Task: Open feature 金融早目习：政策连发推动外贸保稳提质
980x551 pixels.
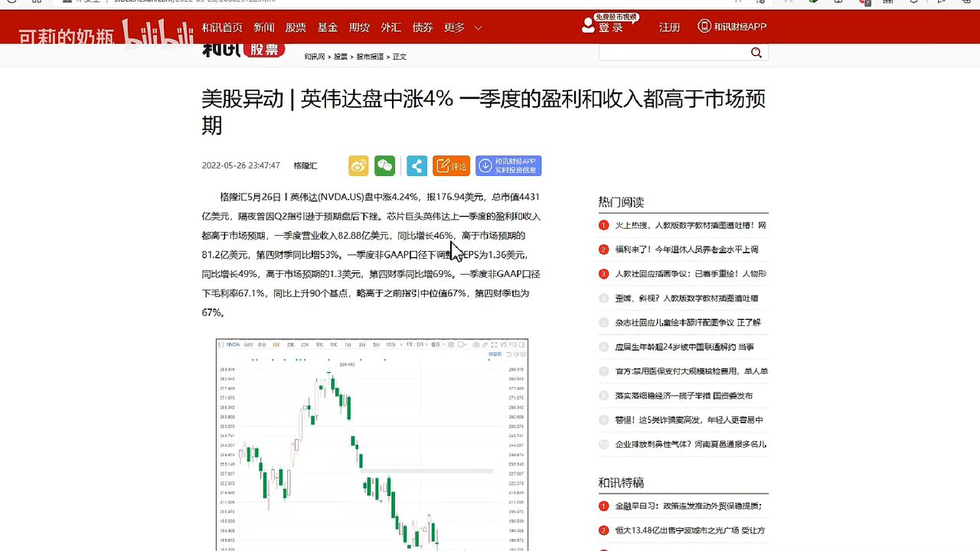Action: [x=688, y=506]
